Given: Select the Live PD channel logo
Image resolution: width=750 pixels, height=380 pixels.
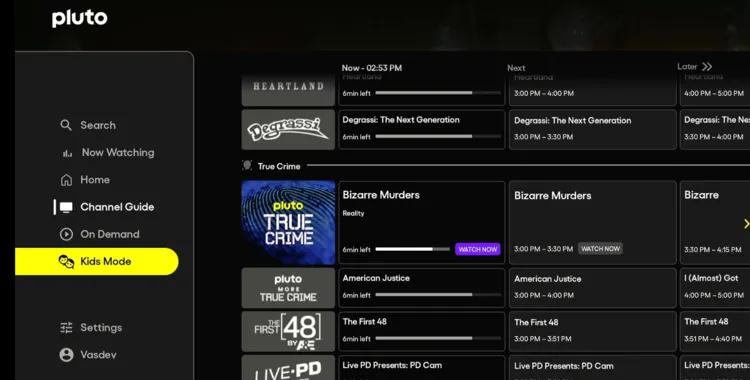Looking at the screenshot, I should click(288, 368).
